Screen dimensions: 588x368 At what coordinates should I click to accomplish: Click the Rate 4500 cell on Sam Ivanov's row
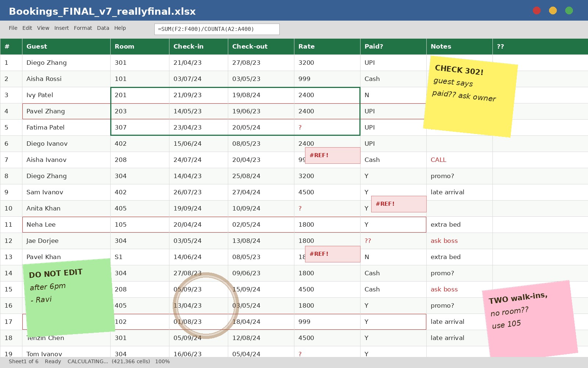[x=327, y=192]
